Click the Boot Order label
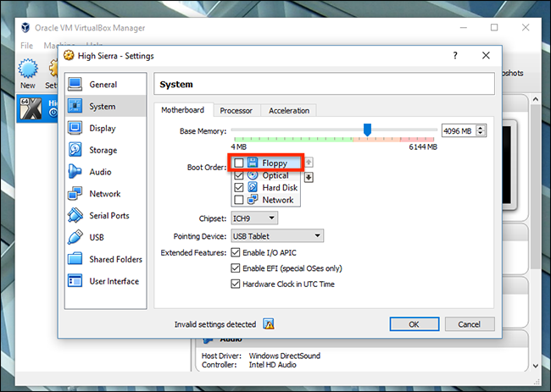 [x=207, y=168]
